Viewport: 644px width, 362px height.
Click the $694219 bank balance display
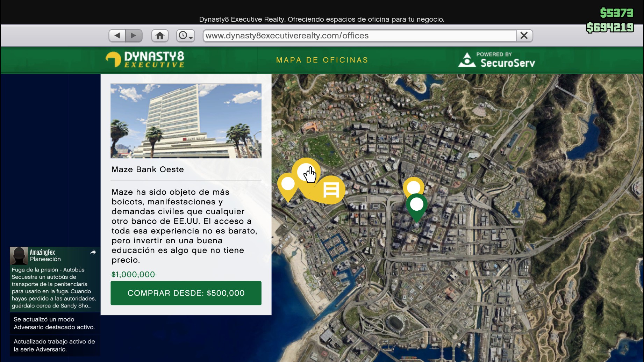pyautogui.click(x=610, y=27)
